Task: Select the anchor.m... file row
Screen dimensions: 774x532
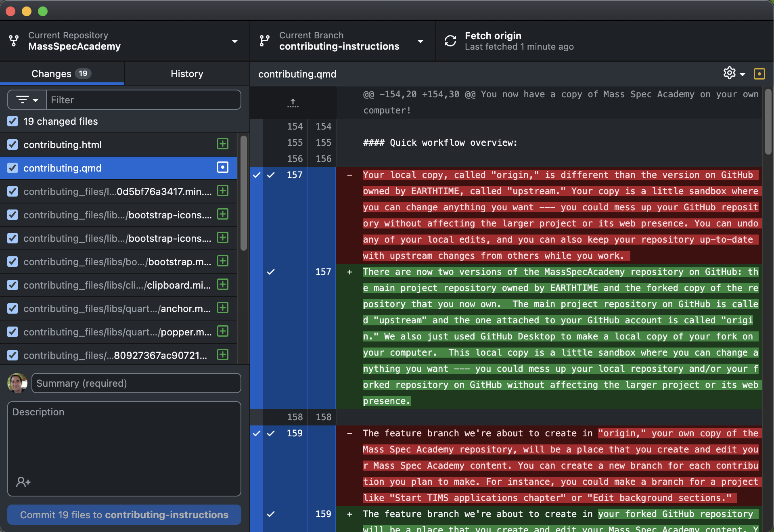Action: 119,308
